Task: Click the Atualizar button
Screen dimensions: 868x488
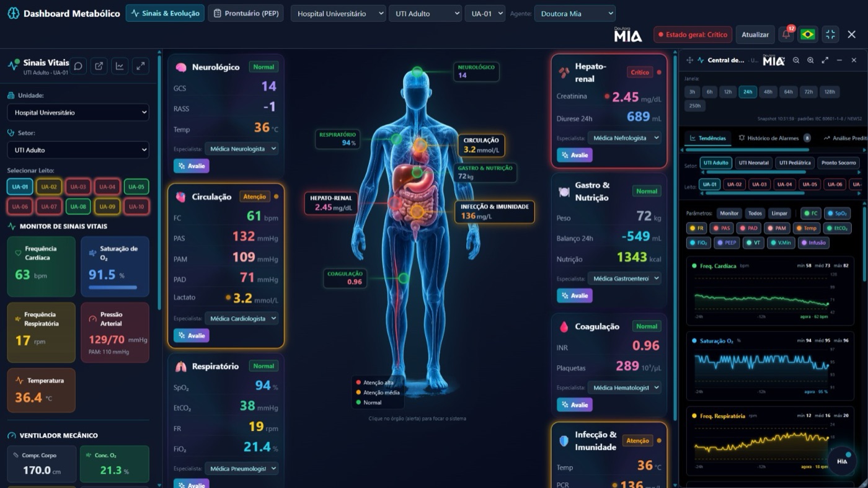Action: point(755,35)
